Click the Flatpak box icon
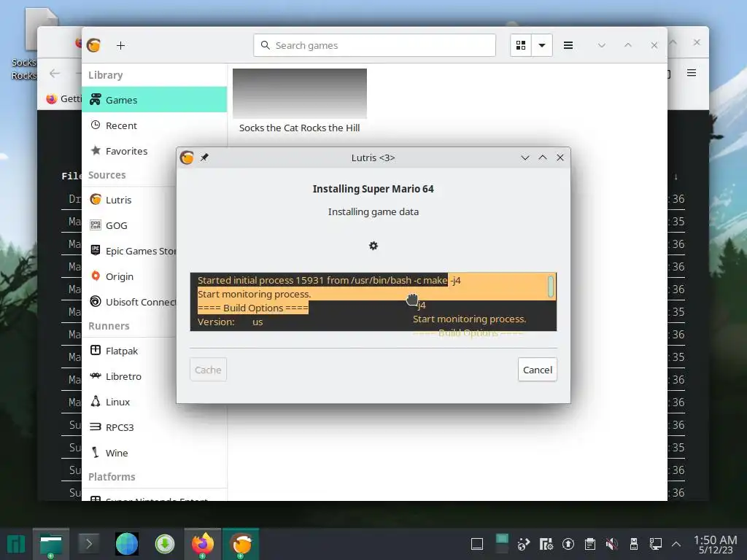Screen dimensions: 747x560 (x=96, y=350)
